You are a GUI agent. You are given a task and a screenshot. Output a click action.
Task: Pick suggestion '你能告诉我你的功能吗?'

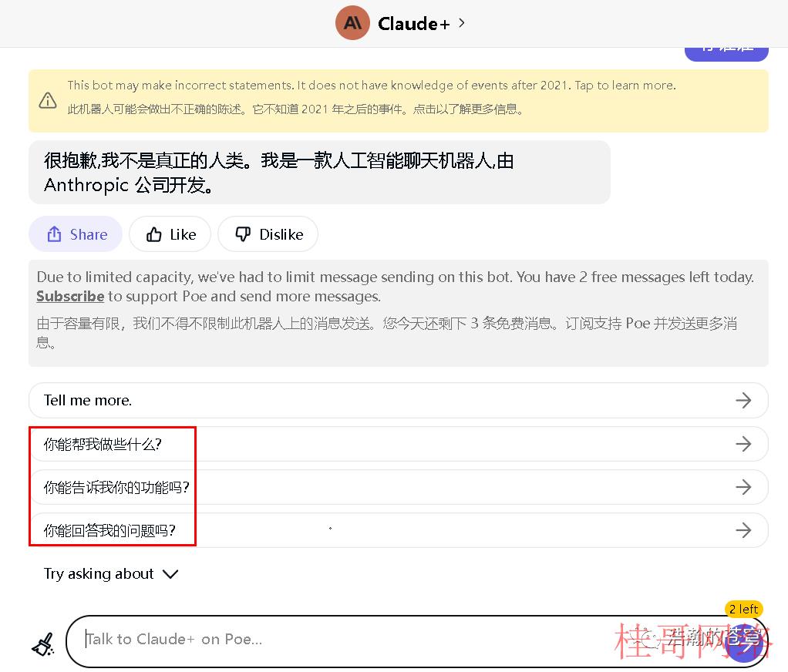pyautogui.click(x=398, y=487)
